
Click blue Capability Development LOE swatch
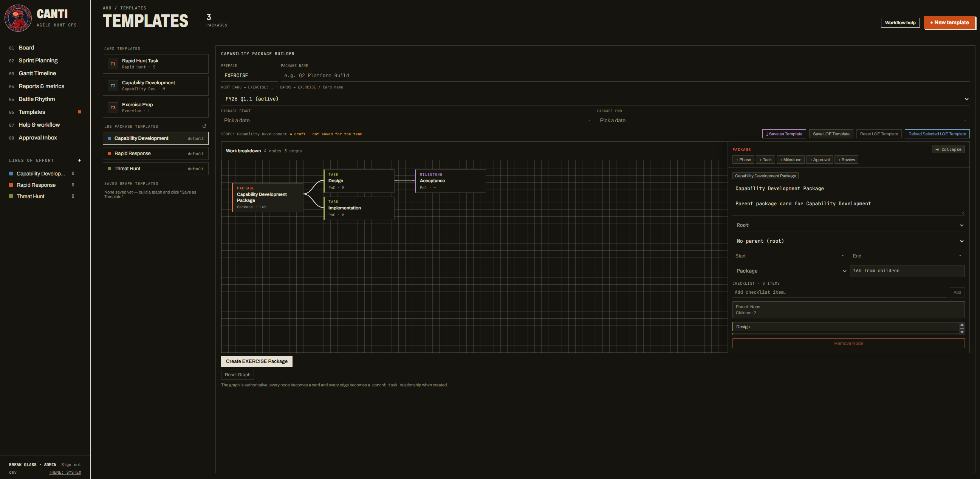pyautogui.click(x=11, y=174)
